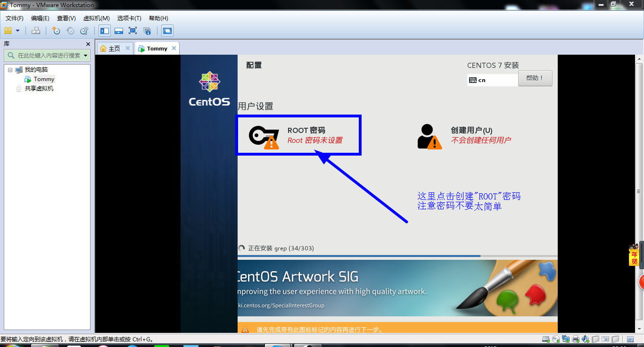Toggle the thumbnail bar icon in the toolbar
The height and width of the screenshot is (347, 644).
pos(119,31)
